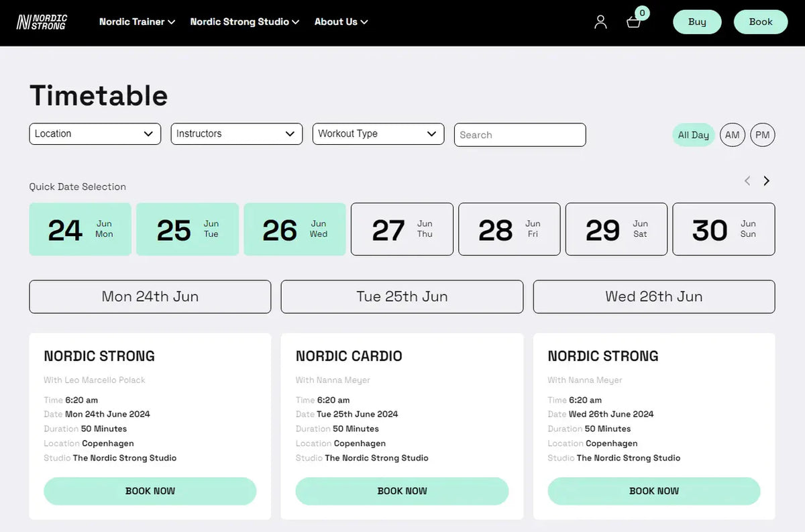
Task: Go to next week arrow
Action: [x=766, y=180]
